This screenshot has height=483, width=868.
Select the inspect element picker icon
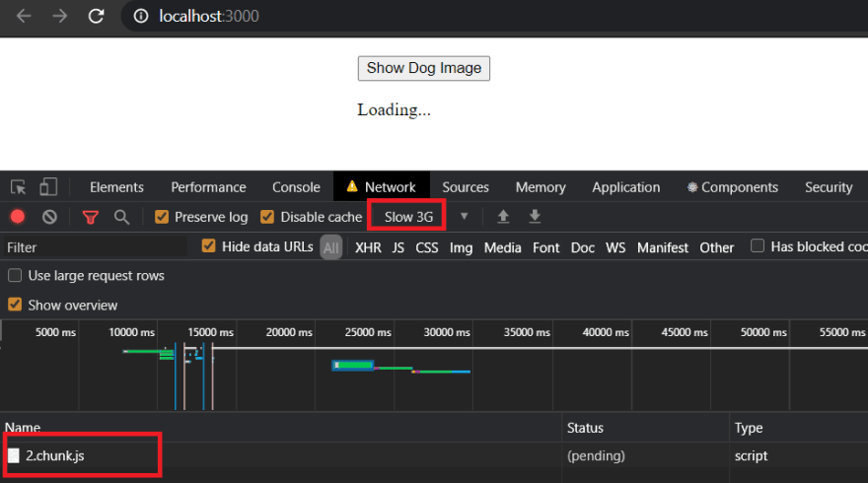click(19, 187)
